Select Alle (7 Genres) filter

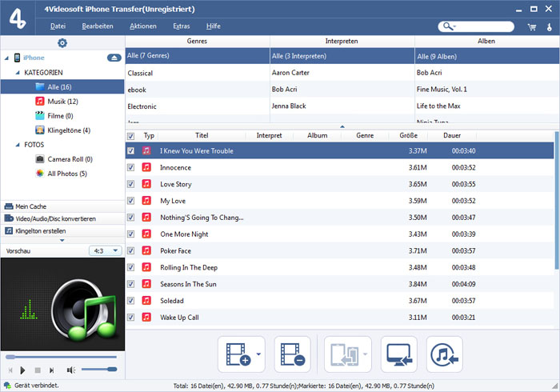coord(198,56)
